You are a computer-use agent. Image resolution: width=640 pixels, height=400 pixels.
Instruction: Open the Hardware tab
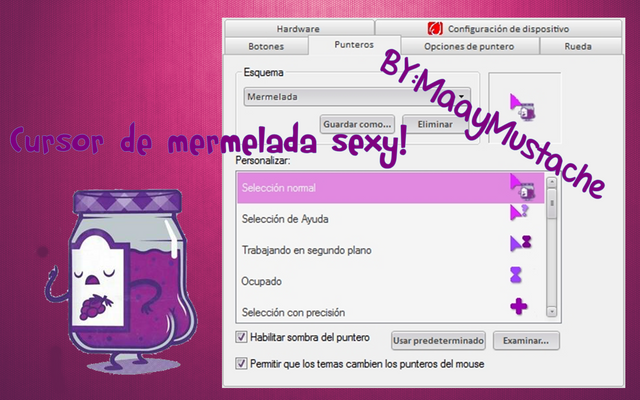pos(299,29)
